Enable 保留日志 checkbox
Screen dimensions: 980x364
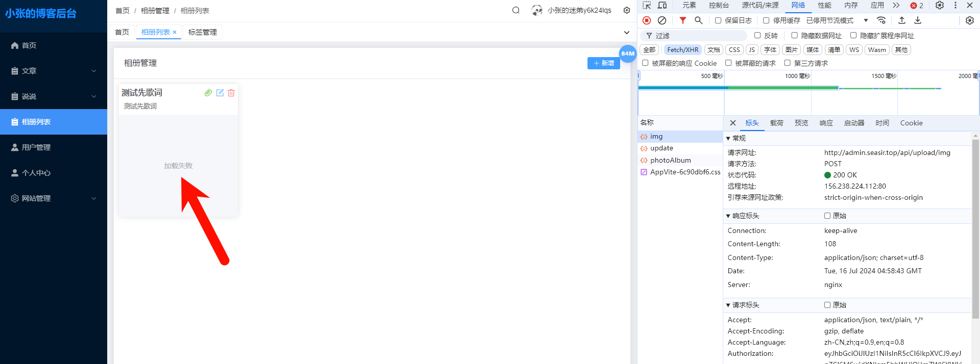718,20
